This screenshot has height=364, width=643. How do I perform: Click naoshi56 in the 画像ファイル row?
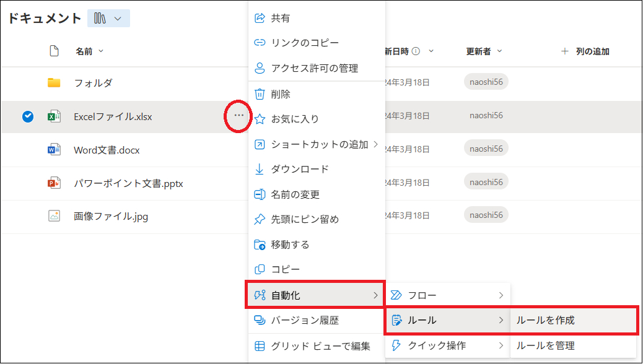coord(486,215)
